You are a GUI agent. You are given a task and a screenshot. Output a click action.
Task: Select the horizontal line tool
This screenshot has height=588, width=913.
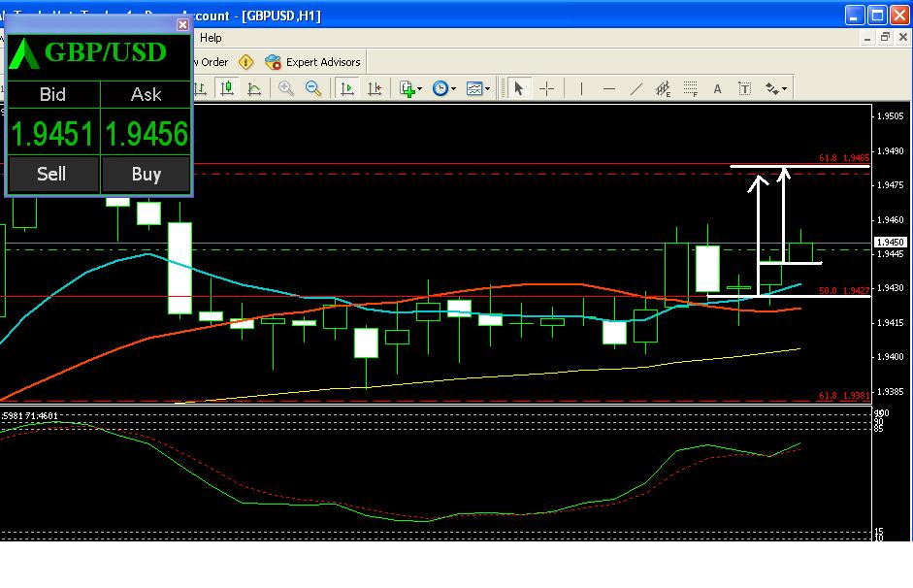point(608,88)
